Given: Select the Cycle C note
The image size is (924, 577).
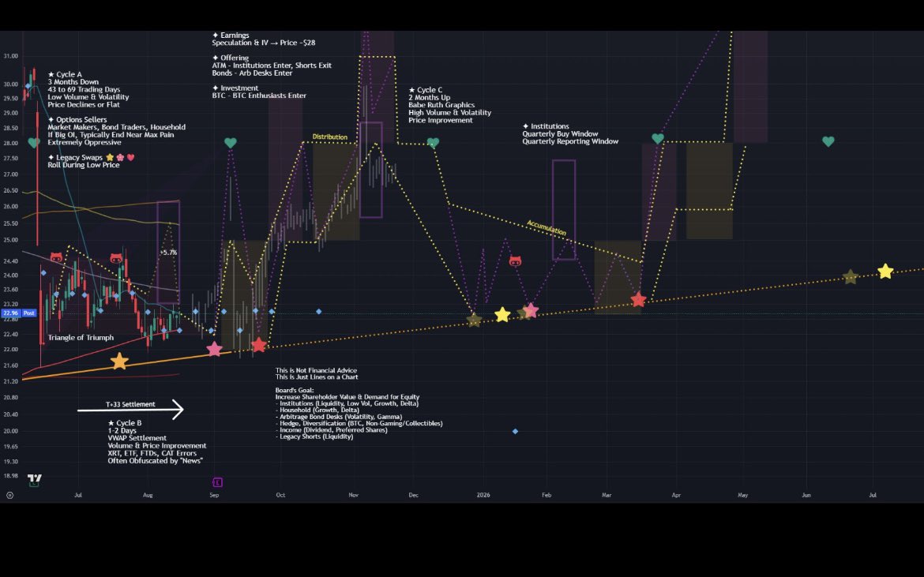Looking at the screenshot, I should pyautogui.click(x=449, y=105).
